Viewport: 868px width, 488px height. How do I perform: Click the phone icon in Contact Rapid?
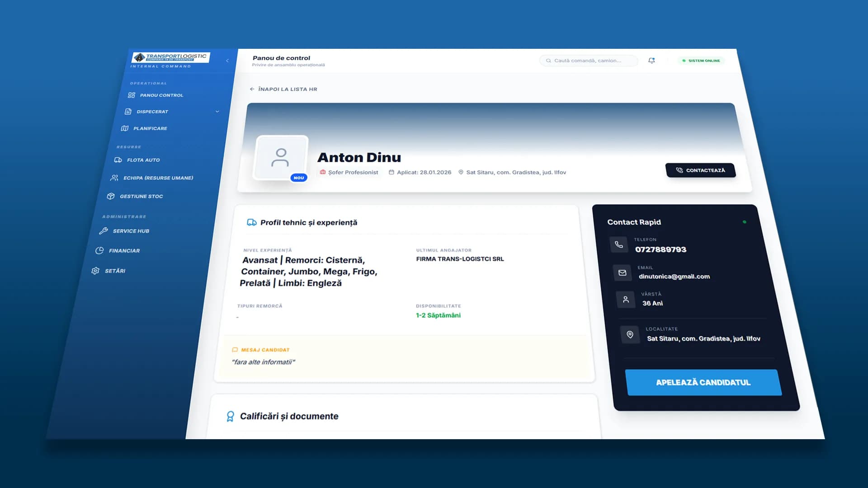(618, 244)
